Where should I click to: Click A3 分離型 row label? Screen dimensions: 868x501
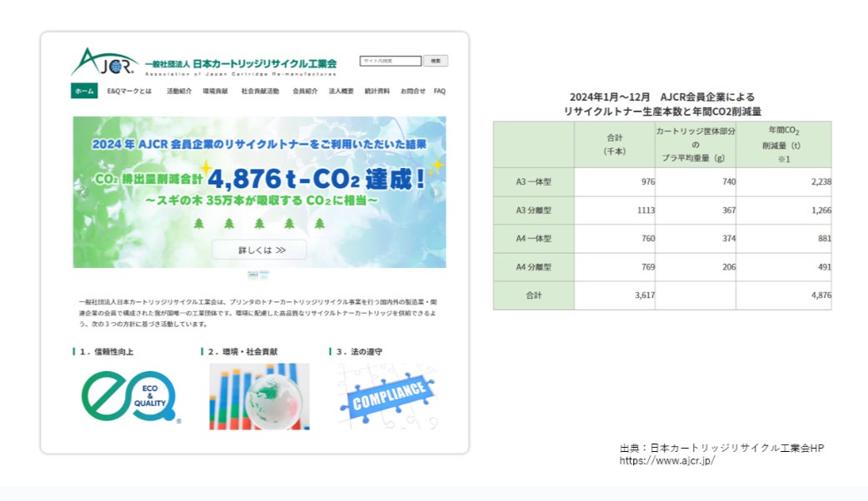tap(534, 210)
